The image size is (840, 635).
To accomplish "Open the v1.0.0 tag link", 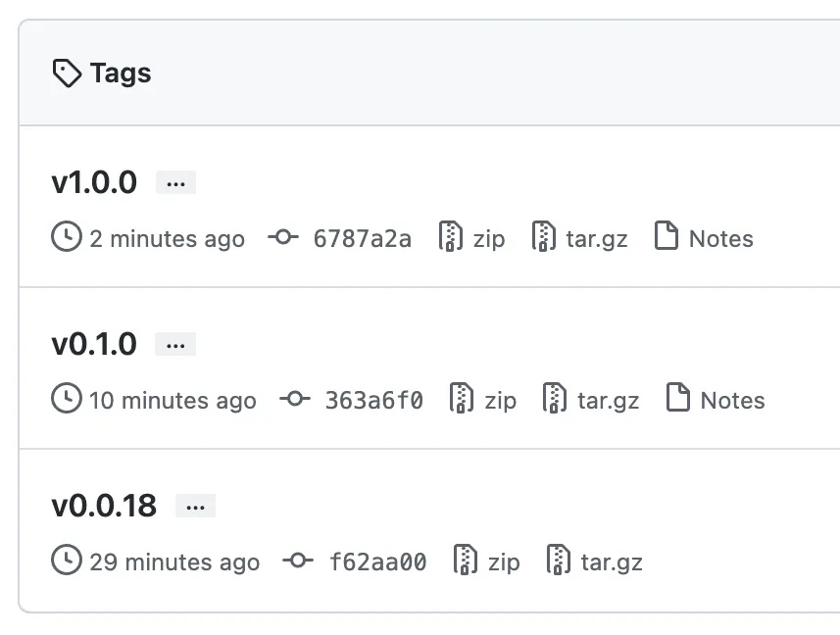I will 94,182.
